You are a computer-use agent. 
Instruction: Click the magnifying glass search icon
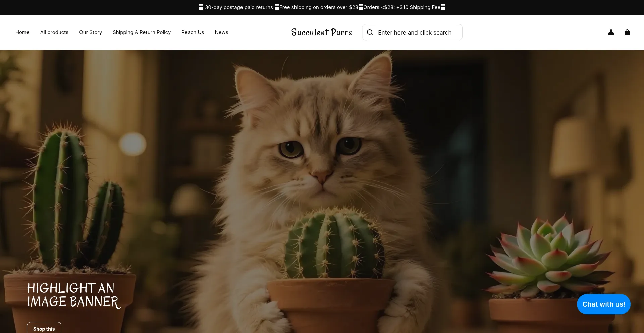click(370, 32)
